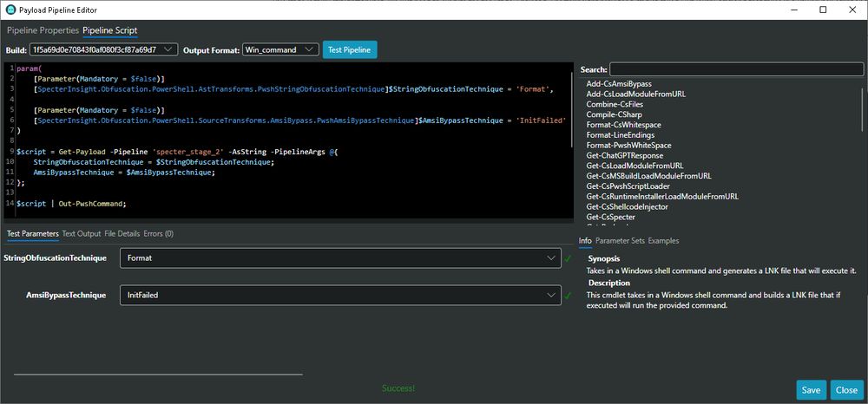Open the Build hash dropdown
Viewport: 868px width, 404px height.
click(104, 49)
